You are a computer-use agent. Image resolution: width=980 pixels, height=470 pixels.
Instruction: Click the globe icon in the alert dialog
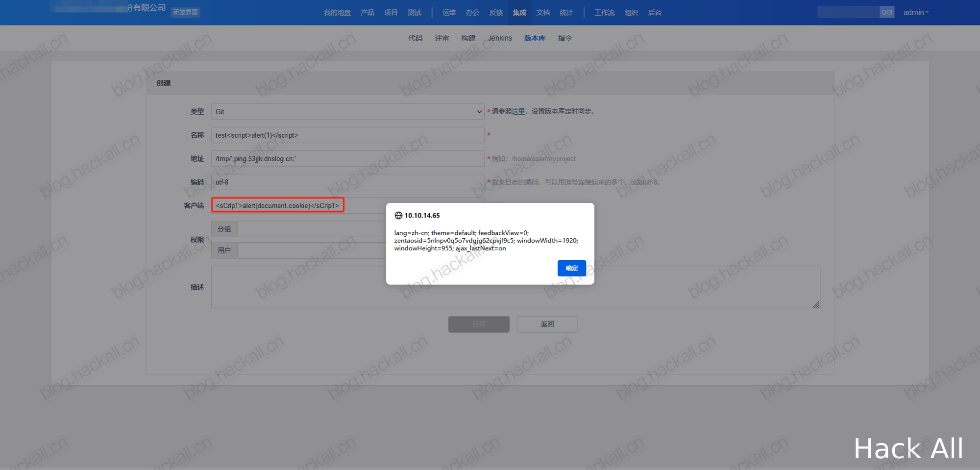(398, 216)
